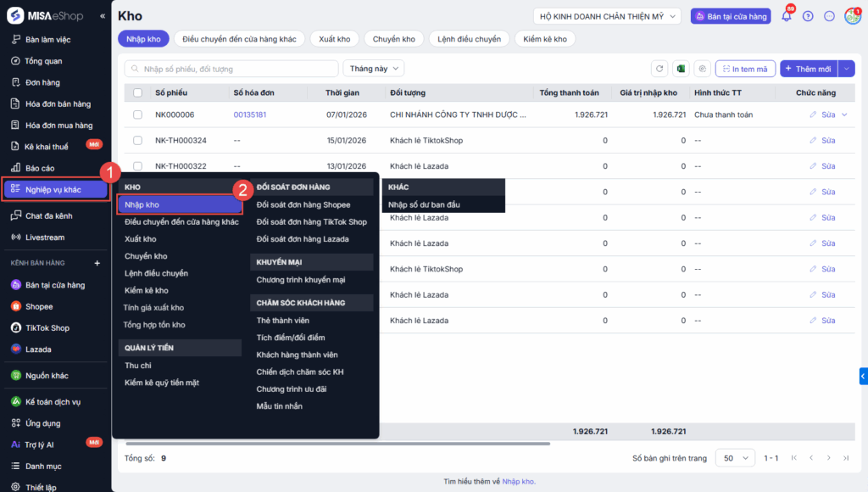Expand the right side panel arrow

[864, 376]
